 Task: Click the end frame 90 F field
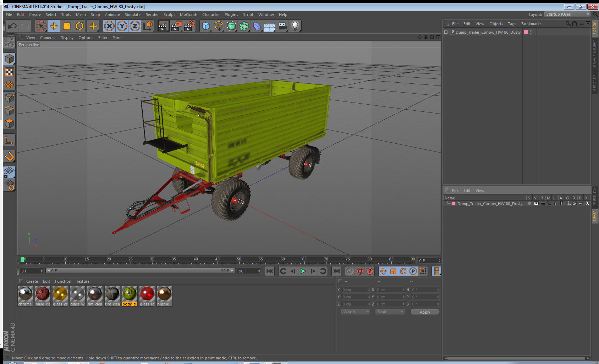point(249,271)
